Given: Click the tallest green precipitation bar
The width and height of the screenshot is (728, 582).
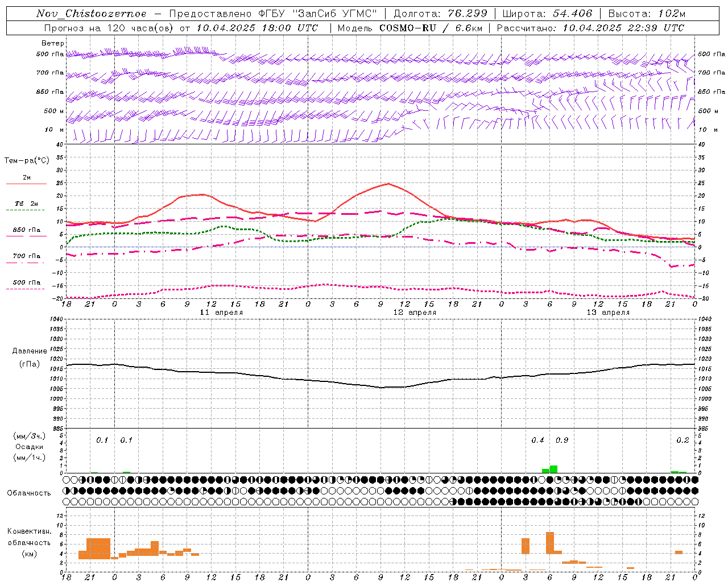Looking at the screenshot, I should tap(553, 469).
